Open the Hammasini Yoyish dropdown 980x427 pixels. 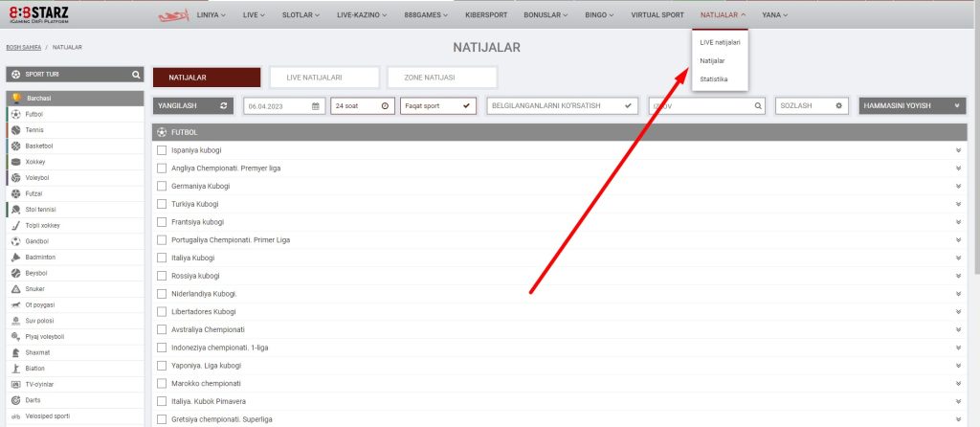click(x=912, y=106)
